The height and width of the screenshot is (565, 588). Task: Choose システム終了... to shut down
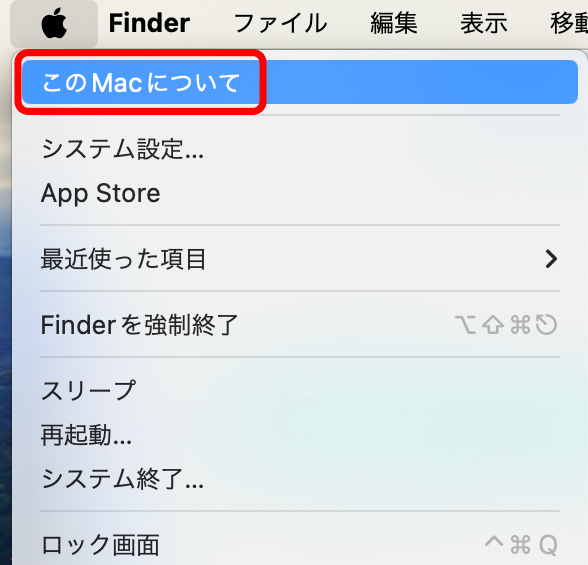pyautogui.click(x=300, y=479)
